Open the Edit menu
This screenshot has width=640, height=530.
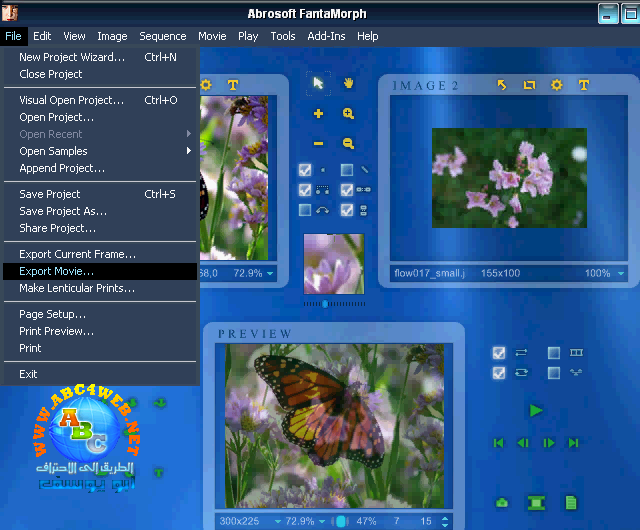point(42,36)
